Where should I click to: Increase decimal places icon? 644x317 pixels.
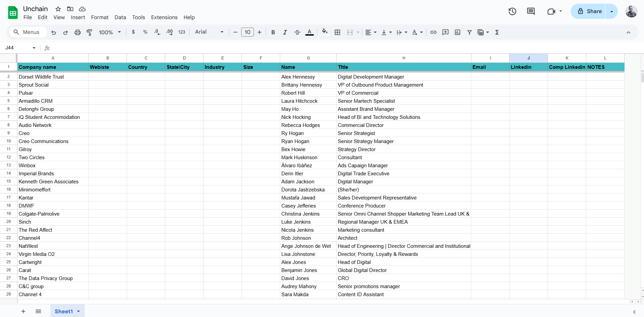point(169,32)
